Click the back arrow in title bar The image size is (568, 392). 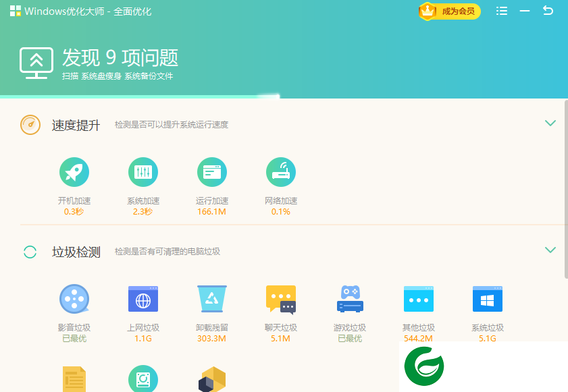(548, 11)
